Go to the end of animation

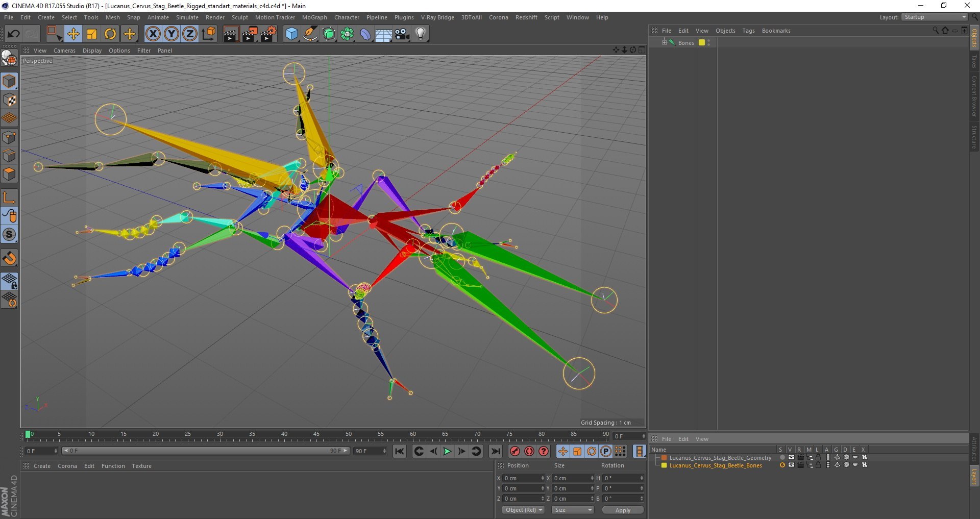496,451
